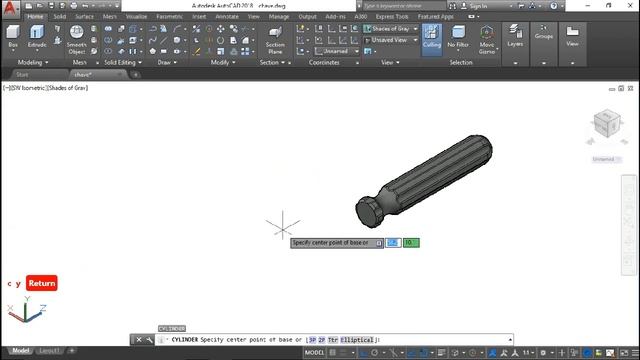Image resolution: width=640 pixels, height=360 pixels.
Task: Open the annotation scale 1:1 dropdown
Action: tap(529, 353)
